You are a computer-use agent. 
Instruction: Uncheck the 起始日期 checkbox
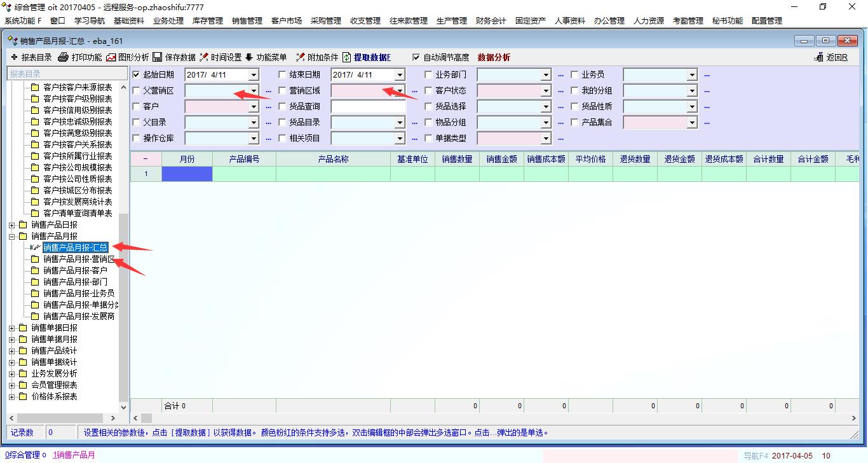tap(136, 74)
